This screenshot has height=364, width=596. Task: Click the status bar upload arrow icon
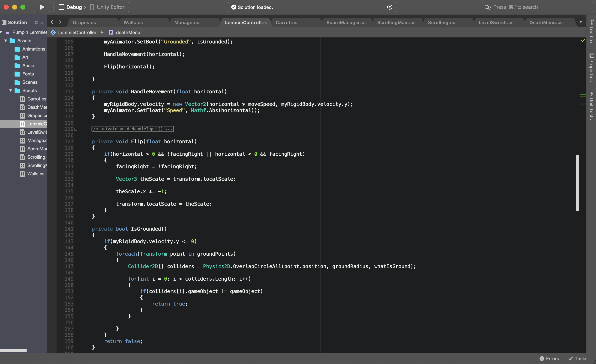pos(390,7)
